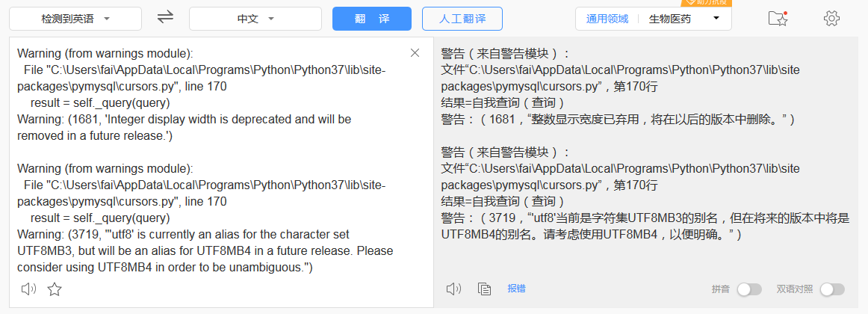
Task: Expand the domain selector dropdown arrow
Action: tap(716, 18)
